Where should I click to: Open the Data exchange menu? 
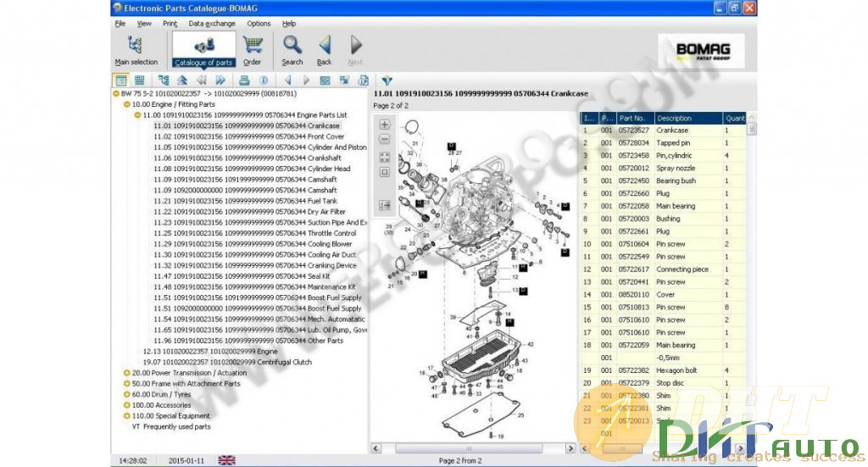tap(211, 24)
